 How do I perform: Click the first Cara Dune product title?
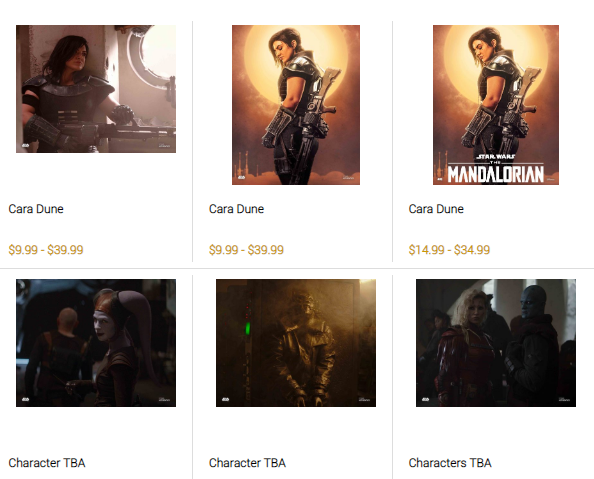[x=36, y=209]
